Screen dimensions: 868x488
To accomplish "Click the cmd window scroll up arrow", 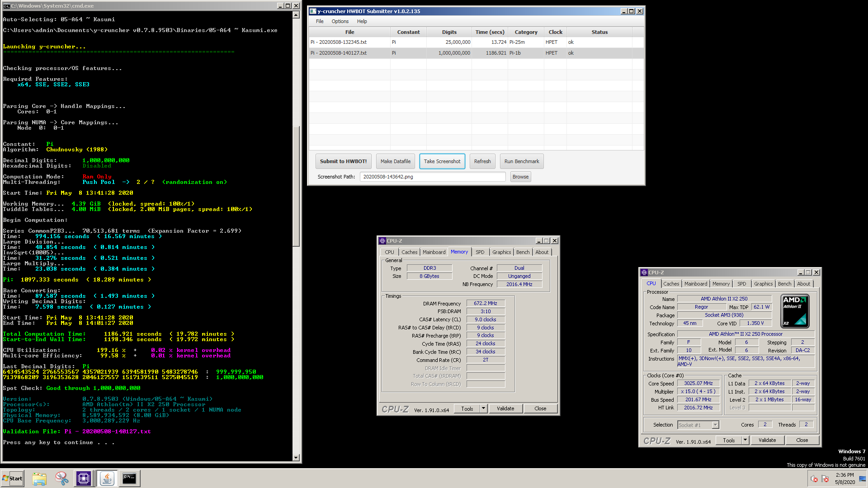I will [296, 14].
